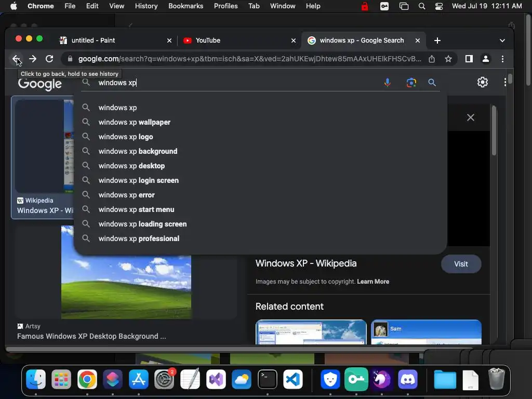The width and height of the screenshot is (532, 399).
Task: Pick suggestion windows xp login screen
Action: click(138, 180)
